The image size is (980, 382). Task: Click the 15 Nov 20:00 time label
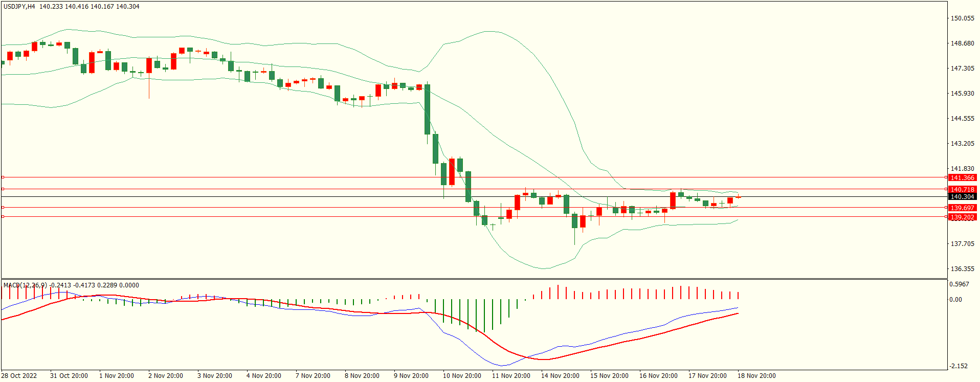click(609, 376)
